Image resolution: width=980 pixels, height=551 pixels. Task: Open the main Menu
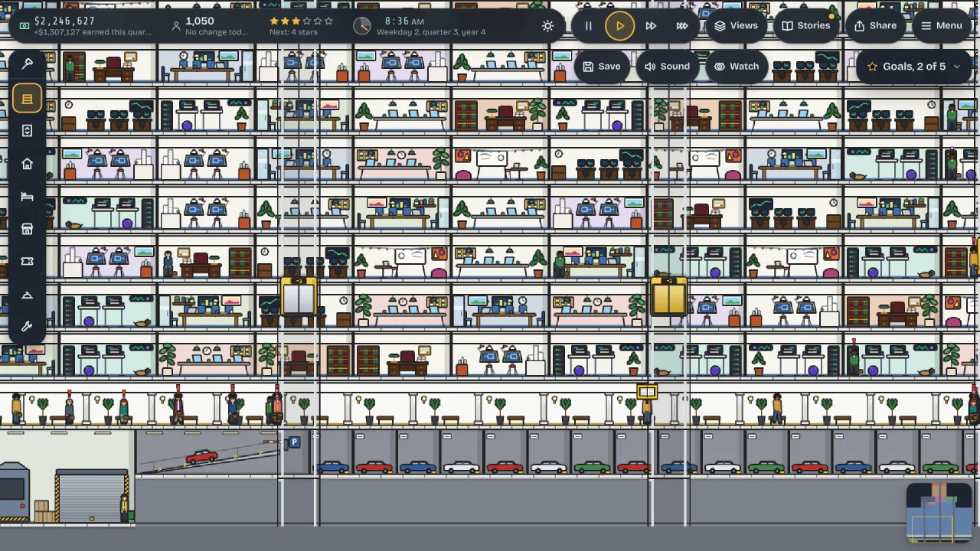pyautogui.click(x=941, y=25)
